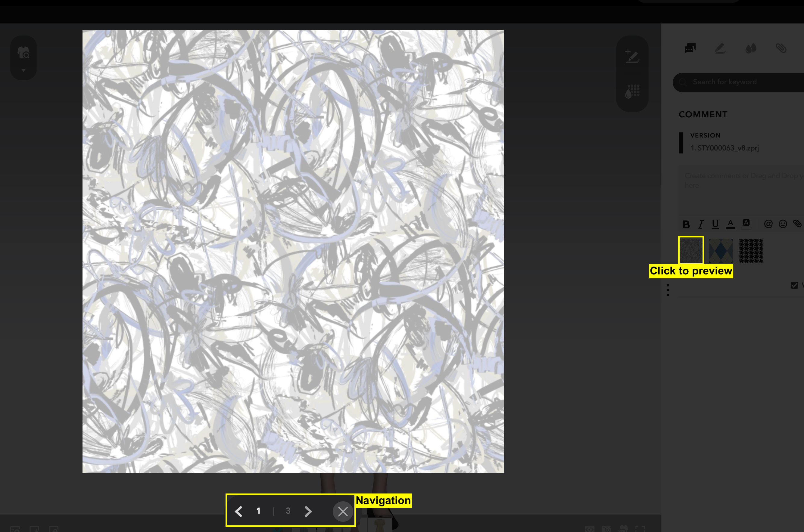Toggle italic formatting in comment editor

click(700, 224)
